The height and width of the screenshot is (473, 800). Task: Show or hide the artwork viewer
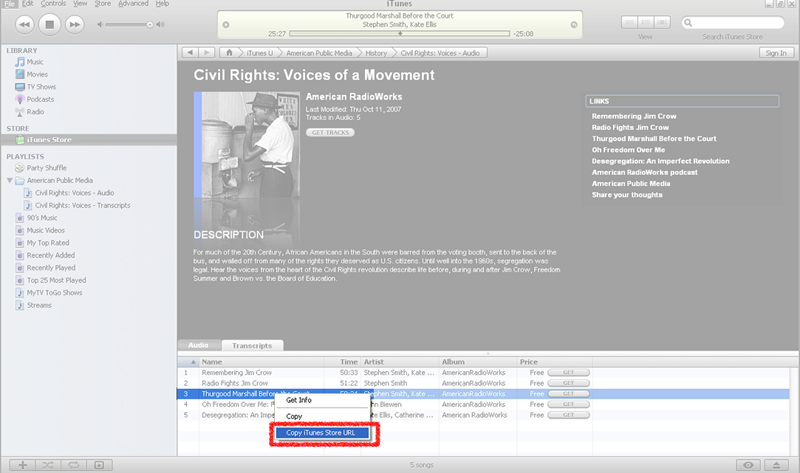coord(99,465)
